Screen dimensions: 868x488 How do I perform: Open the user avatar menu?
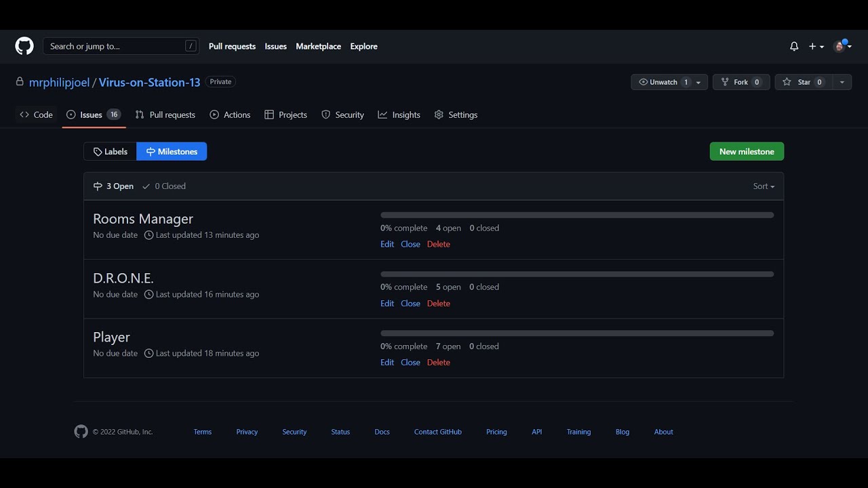[x=843, y=46]
